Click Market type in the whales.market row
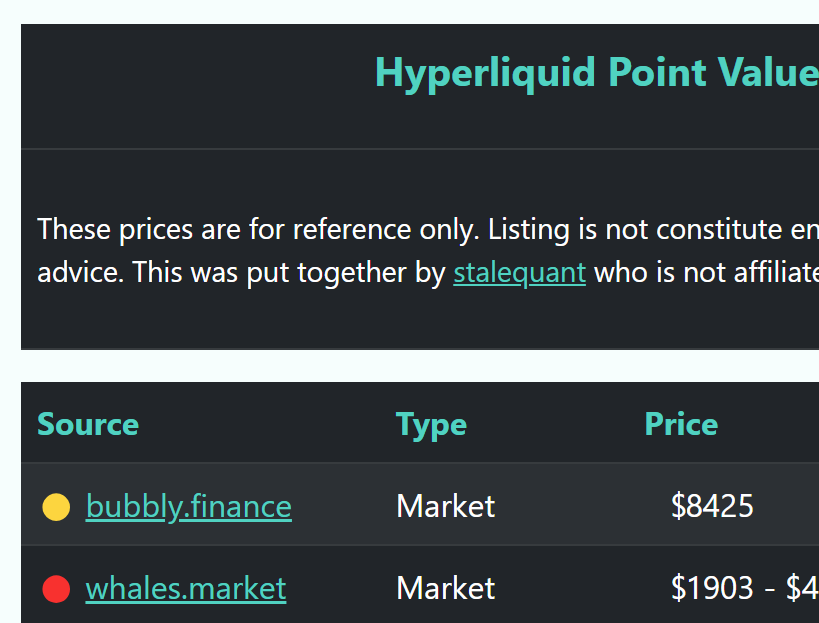 pos(445,589)
